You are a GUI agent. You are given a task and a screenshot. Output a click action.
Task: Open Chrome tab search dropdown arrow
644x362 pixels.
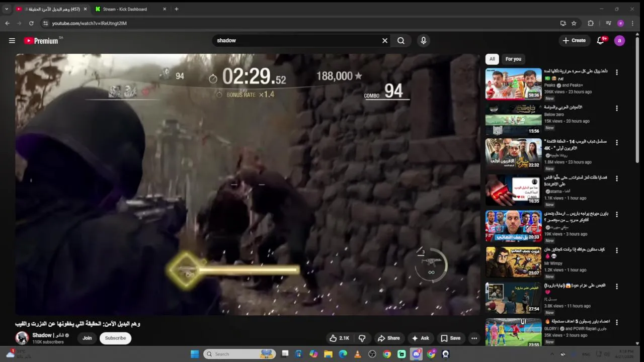[7, 9]
